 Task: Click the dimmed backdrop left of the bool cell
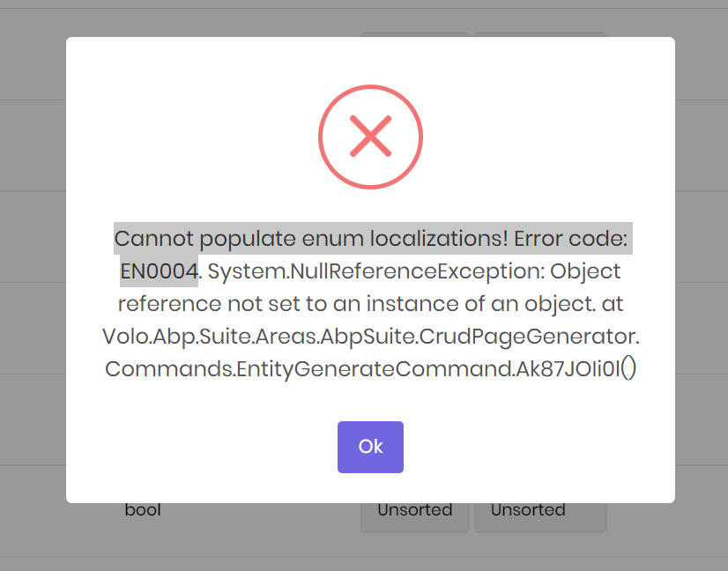tap(35, 509)
